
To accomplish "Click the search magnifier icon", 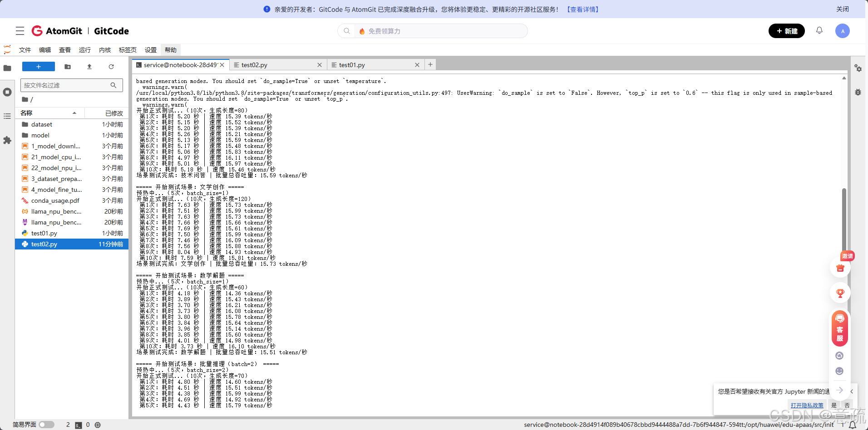I will 347,31.
